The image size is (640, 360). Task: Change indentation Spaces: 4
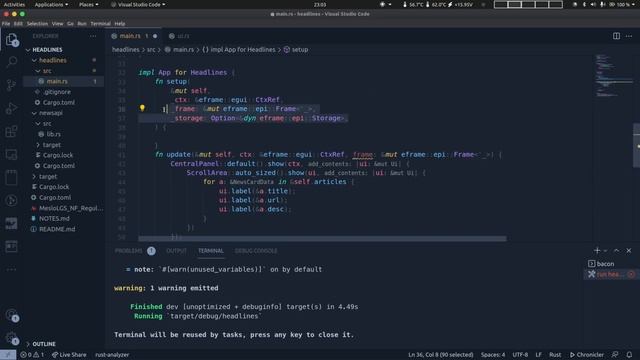pyautogui.click(x=493, y=355)
